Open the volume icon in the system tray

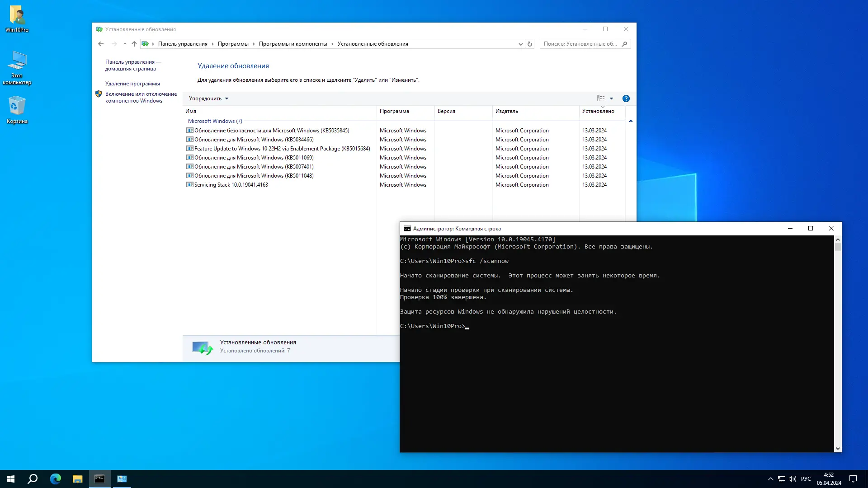[x=792, y=479]
